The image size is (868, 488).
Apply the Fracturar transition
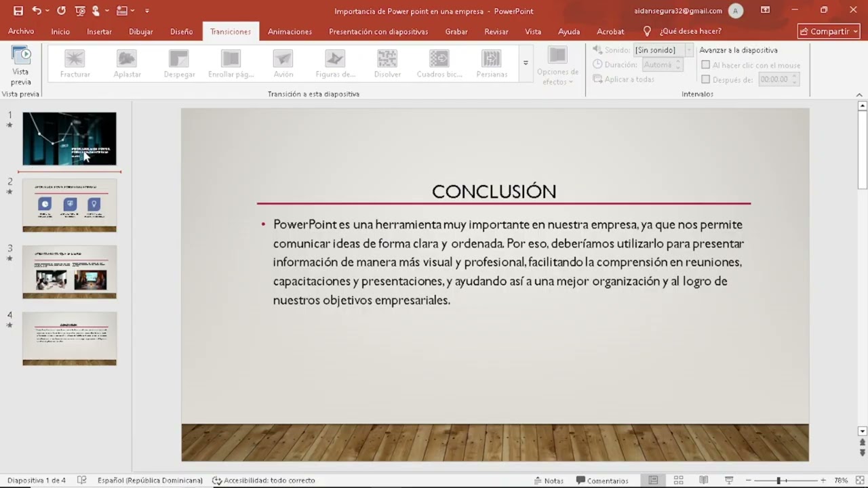point(75,64)
